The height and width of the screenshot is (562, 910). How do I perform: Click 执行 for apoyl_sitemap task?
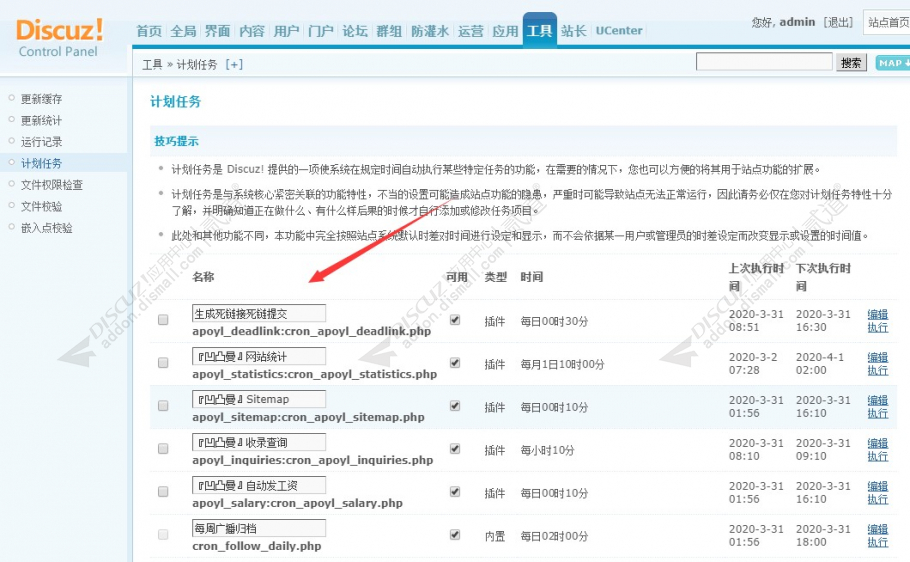[878, 413]
